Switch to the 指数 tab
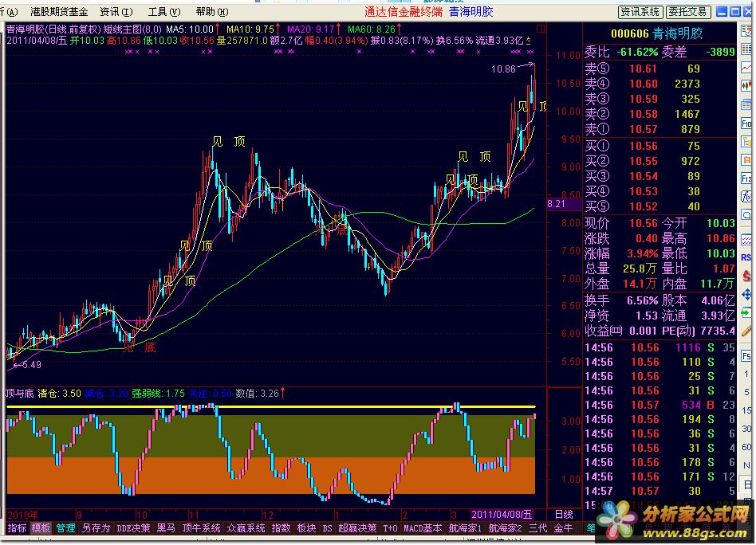 tap(281, 528)
